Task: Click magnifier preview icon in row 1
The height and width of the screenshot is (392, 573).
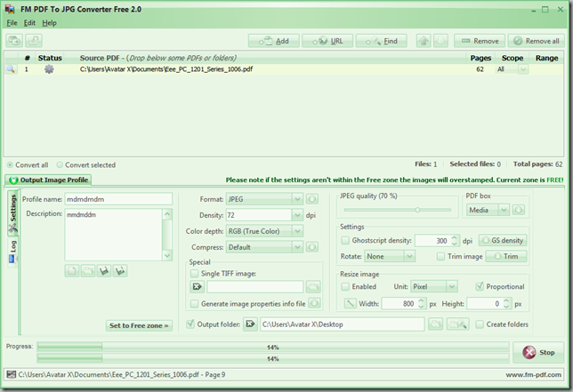Action: (x=11, y=69)
